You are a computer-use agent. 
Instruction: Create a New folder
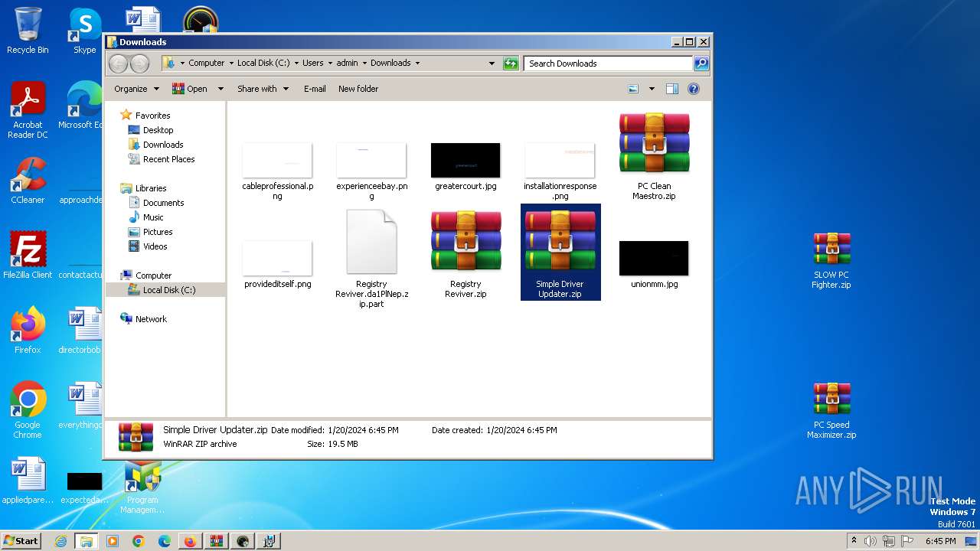(358, 89)
